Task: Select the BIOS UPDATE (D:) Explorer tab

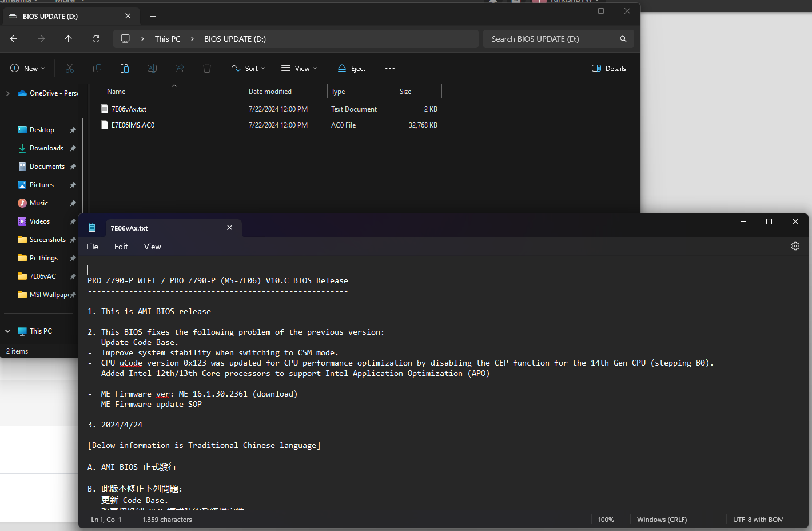Action: coord(71,16)
